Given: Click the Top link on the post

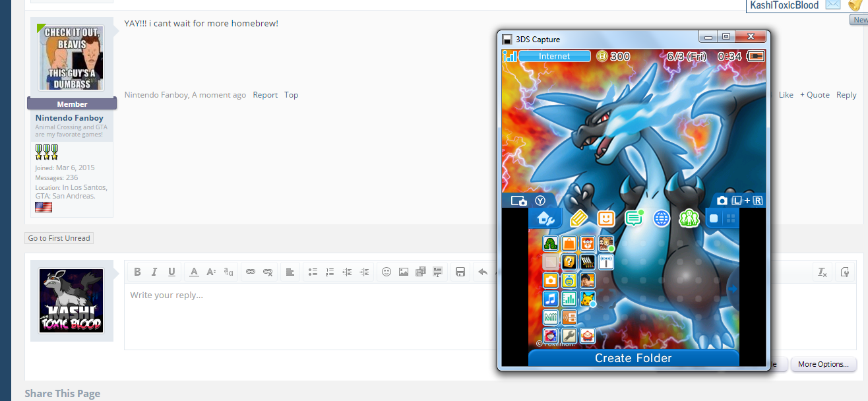Looking at the screenshot, I should pyautogui.click(x=292, y=95).
